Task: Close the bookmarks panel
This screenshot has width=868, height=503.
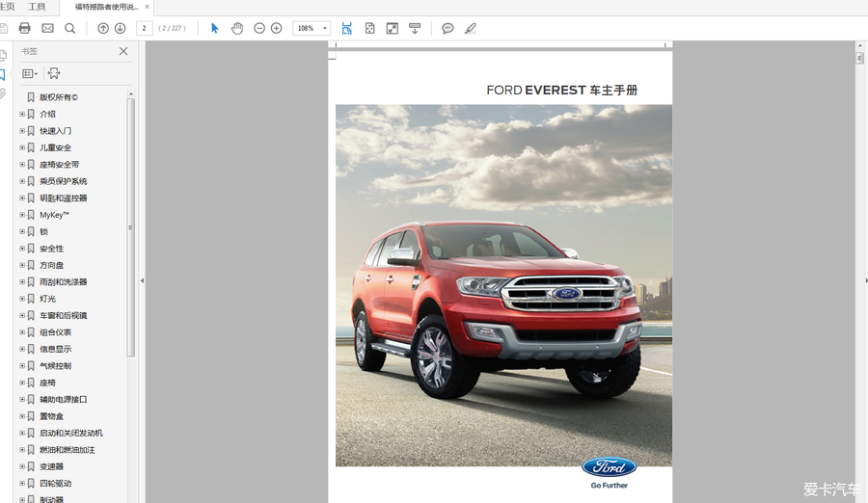Action: (x=123, y=51)
